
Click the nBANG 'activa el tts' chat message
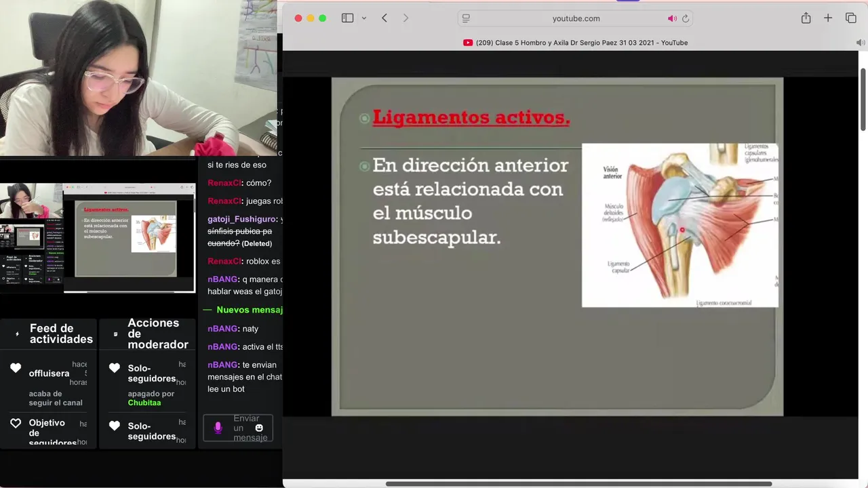click(x=245, y=347)
